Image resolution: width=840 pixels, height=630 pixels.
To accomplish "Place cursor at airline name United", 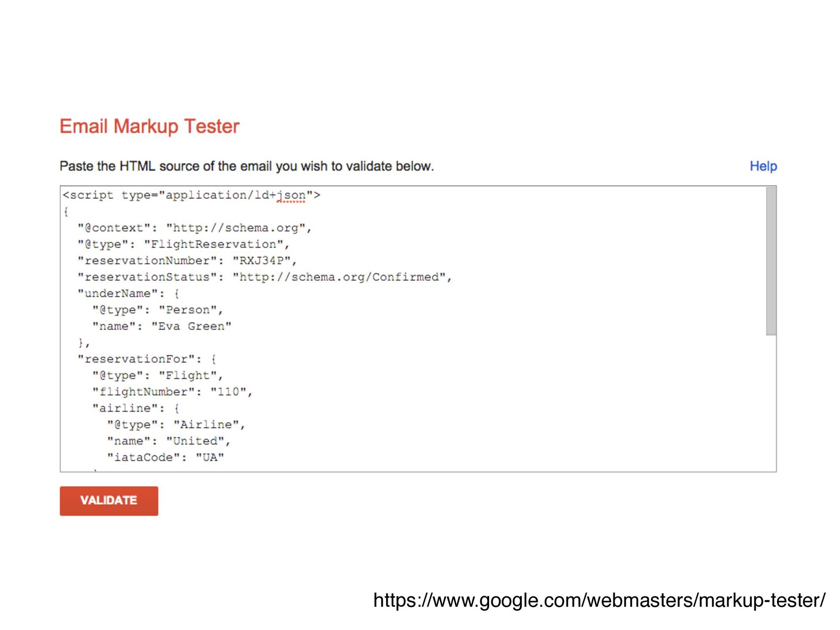I will pyautogui.click(x=168, y=441).
